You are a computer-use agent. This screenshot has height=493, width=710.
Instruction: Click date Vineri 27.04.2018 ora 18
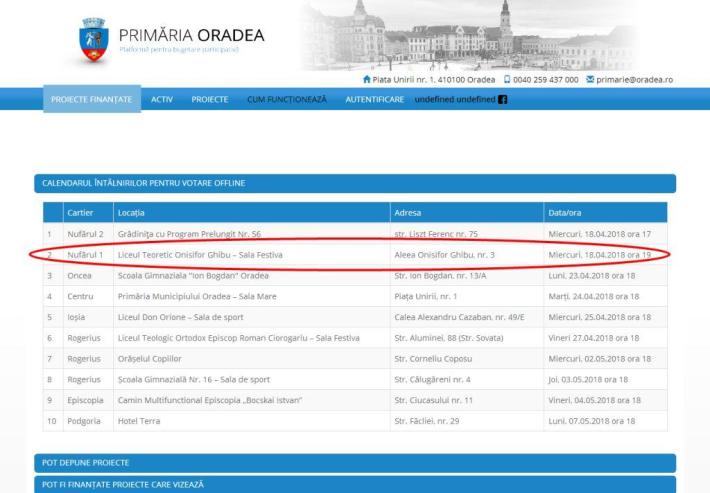[x=594, y=338]
